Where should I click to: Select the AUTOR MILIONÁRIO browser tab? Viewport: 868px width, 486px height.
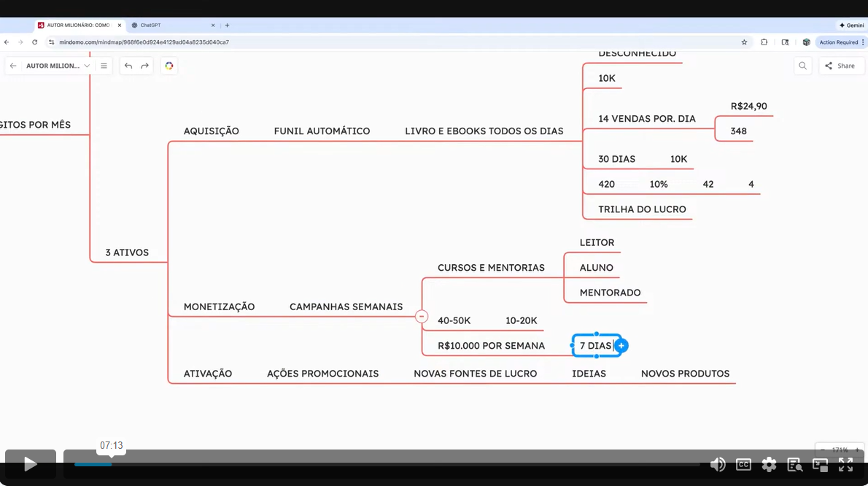click(x=78, y=25)
